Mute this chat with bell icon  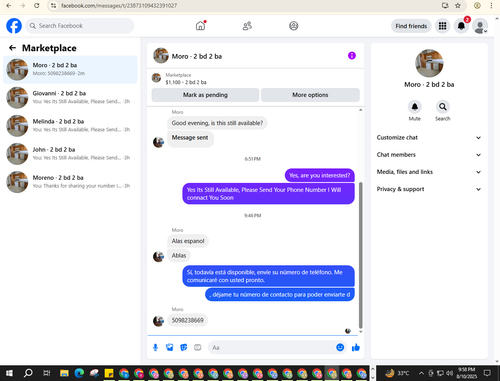point(415,107)
